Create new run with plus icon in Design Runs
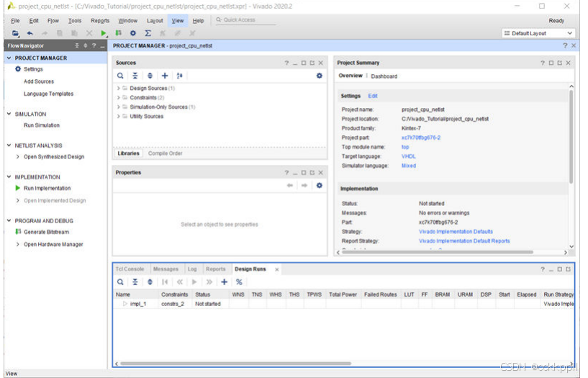The width and height of the screenshot is (588, 378). pos(225,282)
